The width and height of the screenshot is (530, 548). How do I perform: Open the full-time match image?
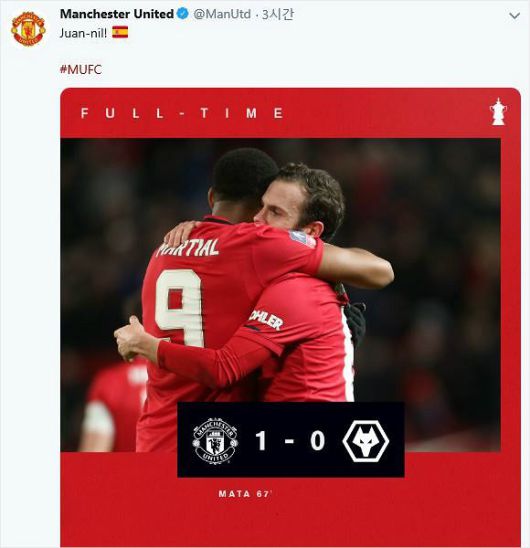[x=290, y=317]
